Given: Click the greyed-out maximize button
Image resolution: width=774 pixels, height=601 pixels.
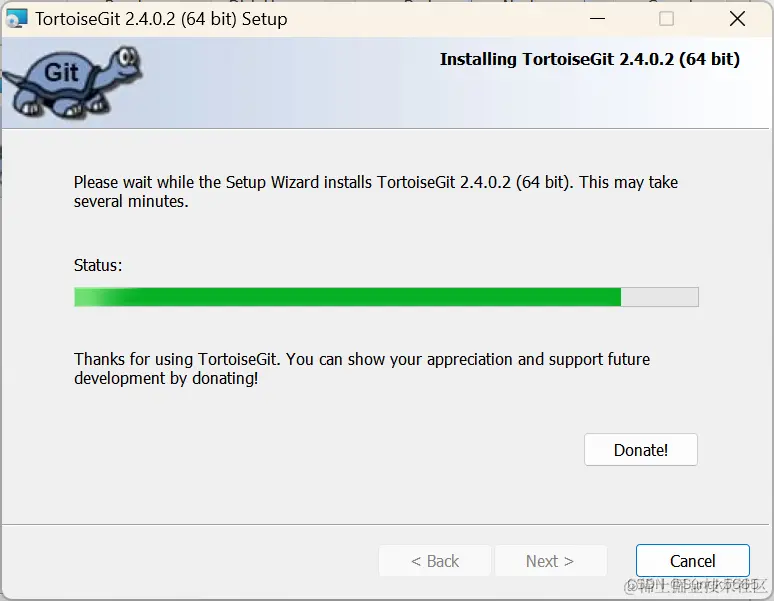Looking at the screenshot, I should coord(666,19).
